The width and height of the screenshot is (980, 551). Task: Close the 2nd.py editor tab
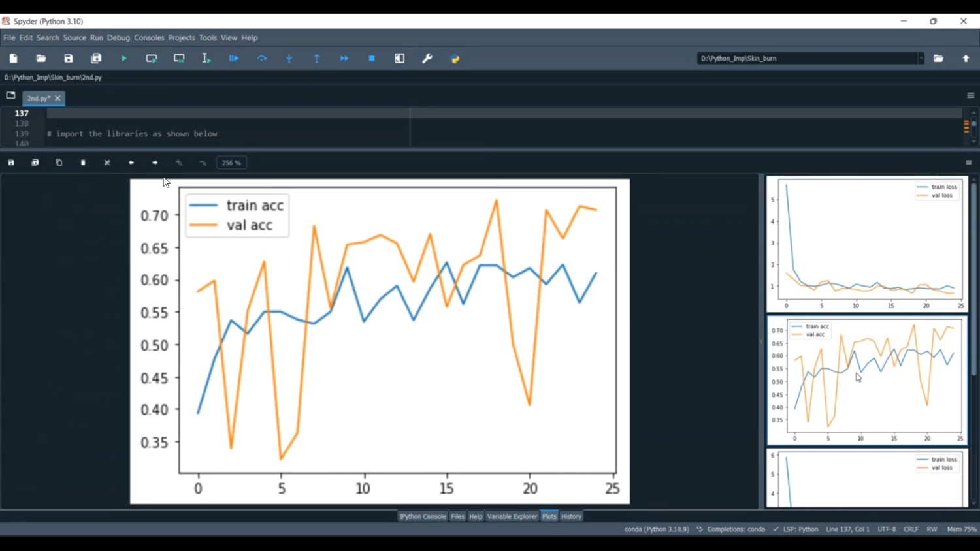(x=57, y=98)
